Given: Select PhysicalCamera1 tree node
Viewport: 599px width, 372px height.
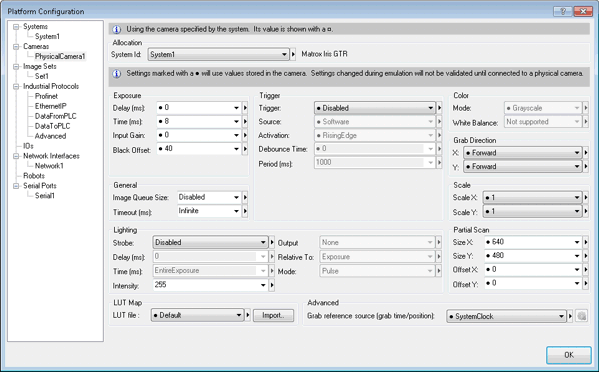Looking at the screenshot, I should pyautogui.click(x=60, y=57).
